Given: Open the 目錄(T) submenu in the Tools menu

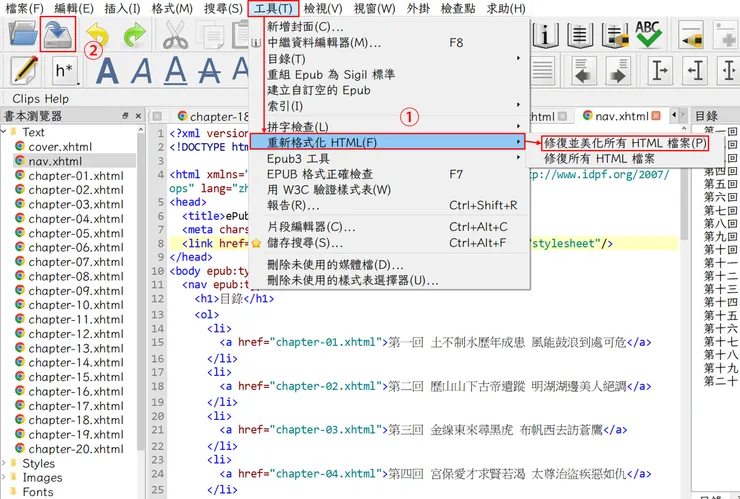Looking at the screenshot, I should (389, 59).
